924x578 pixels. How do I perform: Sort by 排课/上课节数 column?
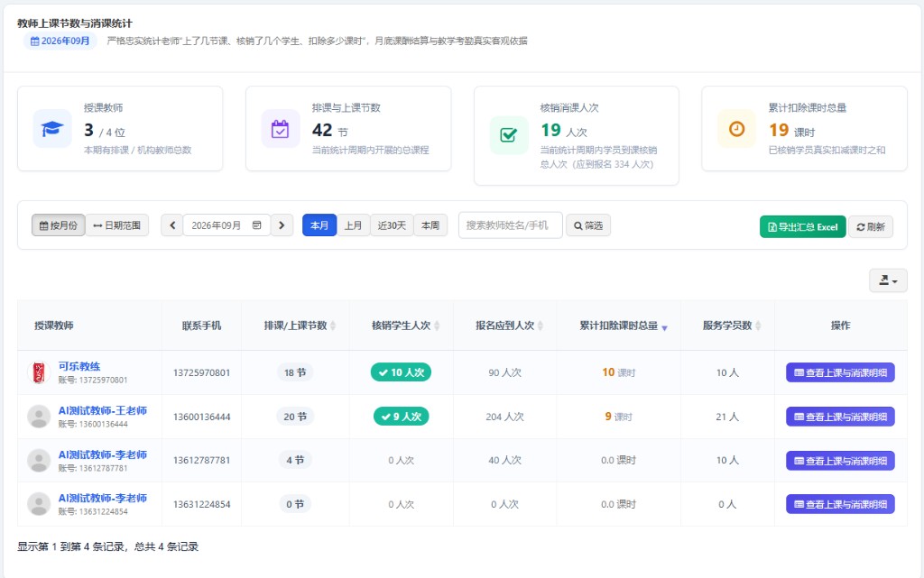(332, 326)
